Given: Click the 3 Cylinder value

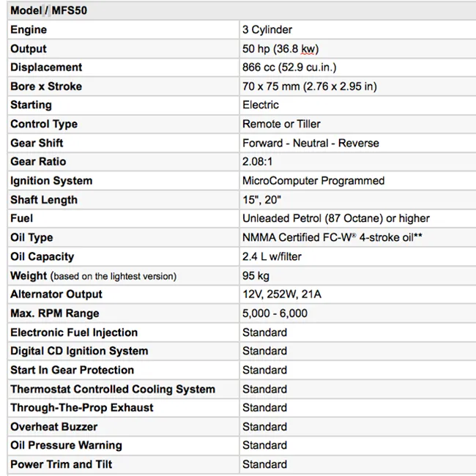Looking at the screenshot, I should pyautogui.click(x=267, y=30).
